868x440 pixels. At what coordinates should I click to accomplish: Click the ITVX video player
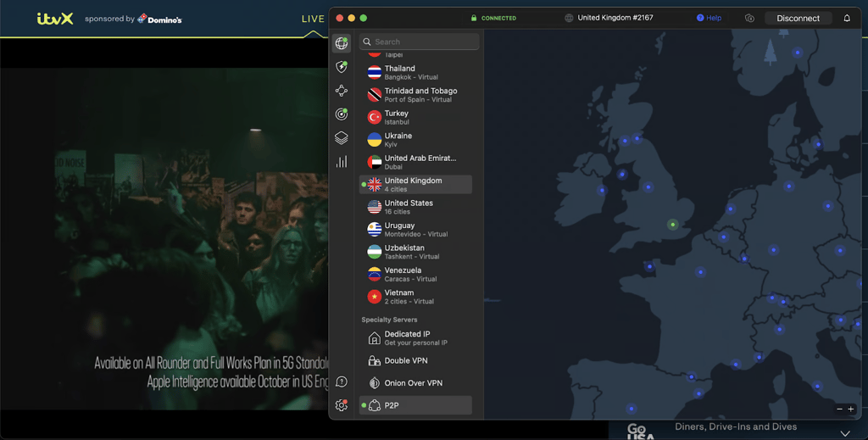[164, 238]
